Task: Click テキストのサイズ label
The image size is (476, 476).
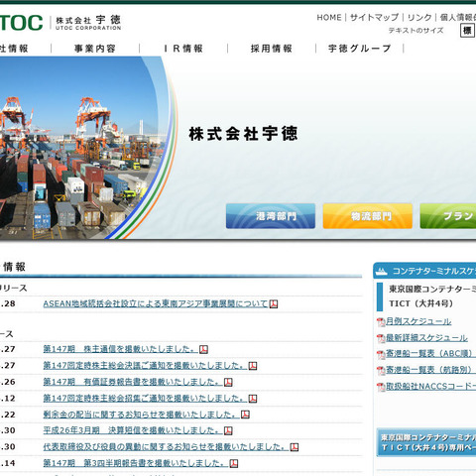Action: tap(416, 31)
